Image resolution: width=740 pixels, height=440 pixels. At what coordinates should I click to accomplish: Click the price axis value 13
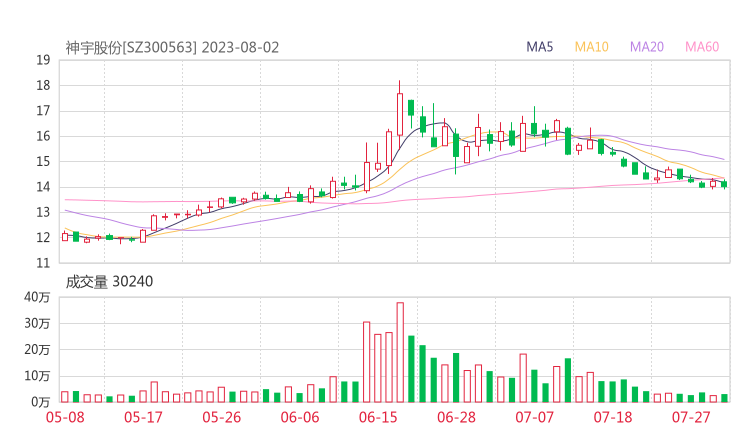(43, 212)
